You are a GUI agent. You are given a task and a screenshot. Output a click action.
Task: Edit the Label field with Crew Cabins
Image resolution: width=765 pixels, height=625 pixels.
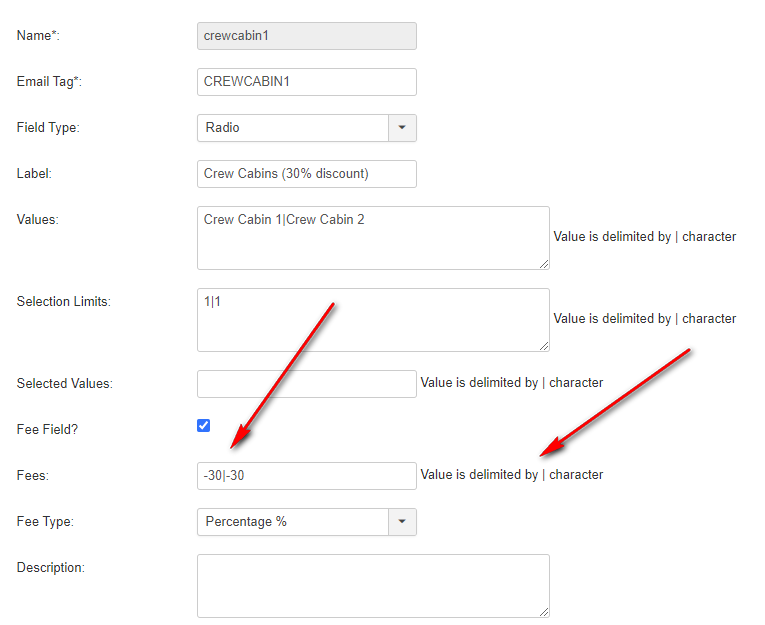(x=306, y=174)
